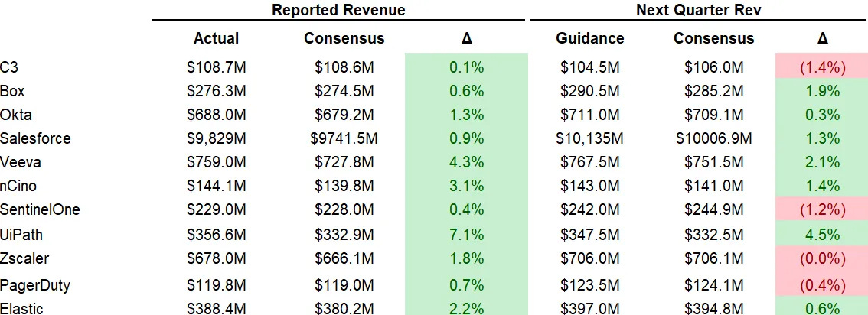
Task: Click SentinelOne actual revenue $229.0M
Action: point(217,209)
